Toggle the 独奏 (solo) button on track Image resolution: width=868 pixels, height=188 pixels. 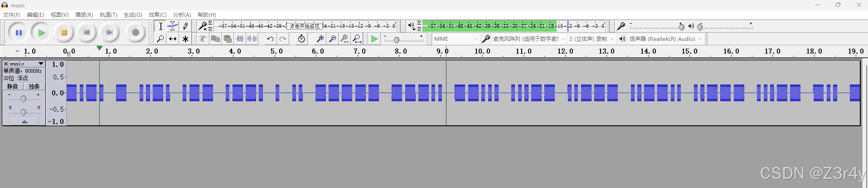point(34,86)
